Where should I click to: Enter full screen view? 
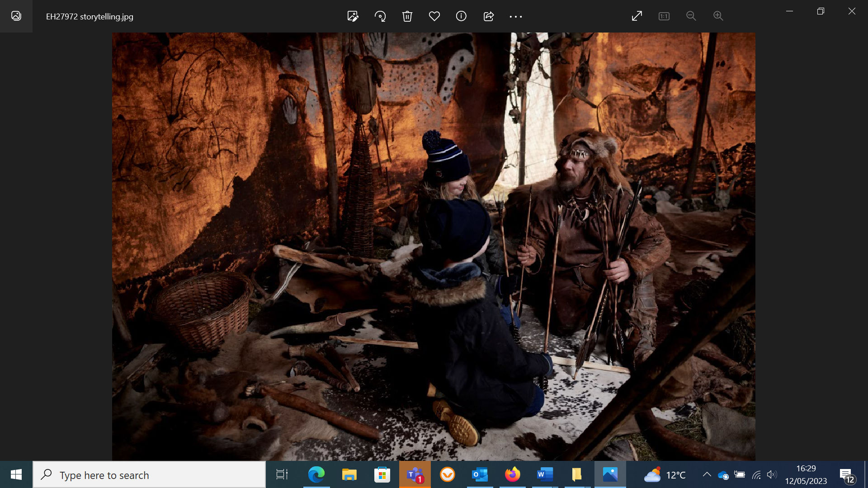(x=637, y=16)
